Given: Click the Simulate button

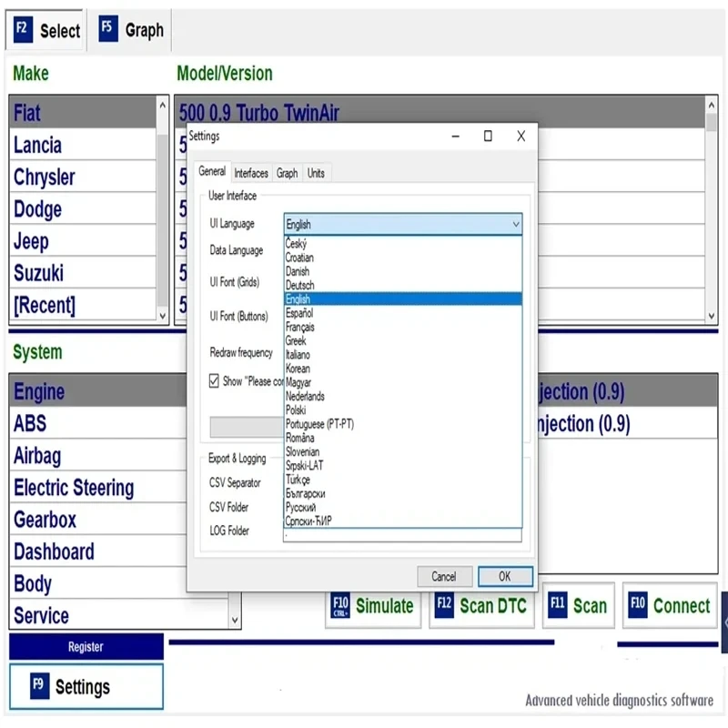Looking at the screenshot, I should 373,605.
